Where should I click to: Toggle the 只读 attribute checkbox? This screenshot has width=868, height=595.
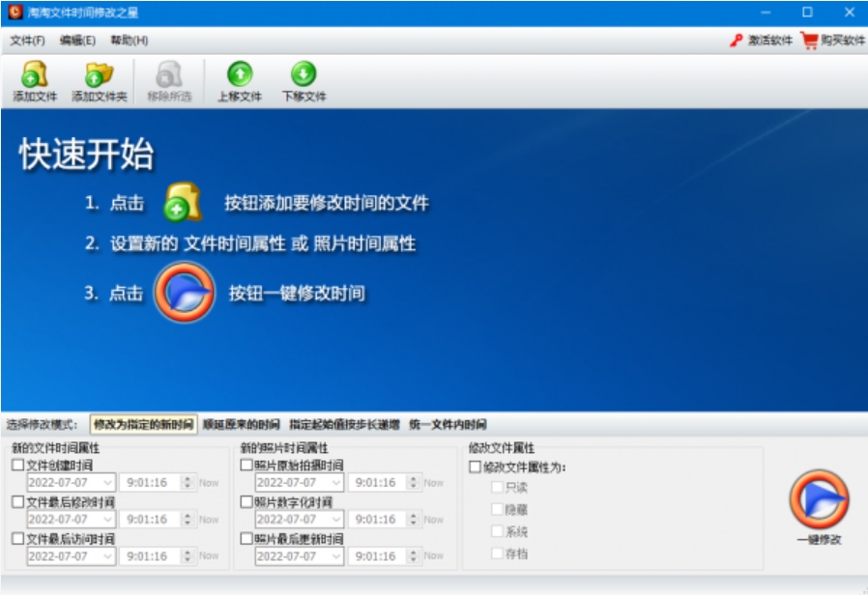497,487
